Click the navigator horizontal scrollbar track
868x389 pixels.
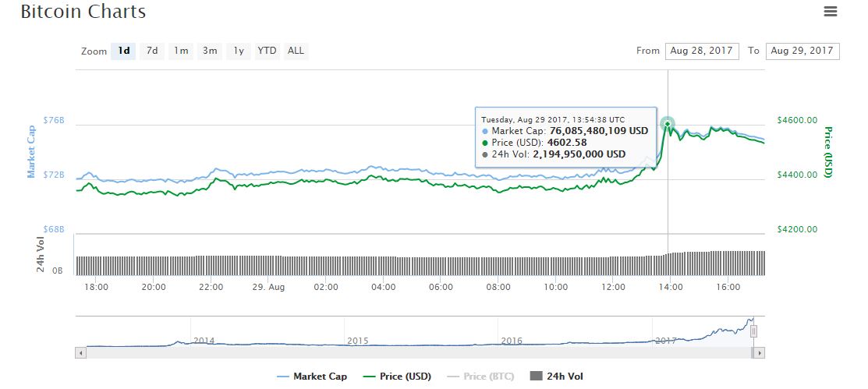(420, 352)
